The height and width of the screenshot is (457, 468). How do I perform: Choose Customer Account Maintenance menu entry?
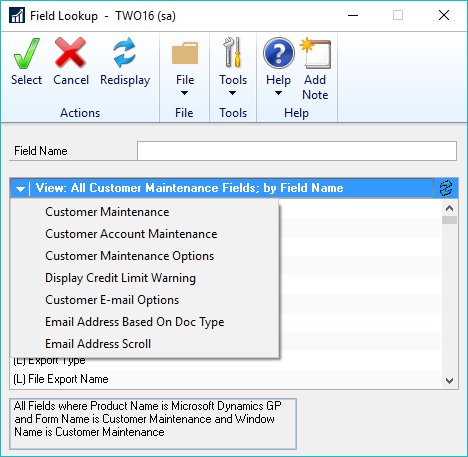click(131, 234)
